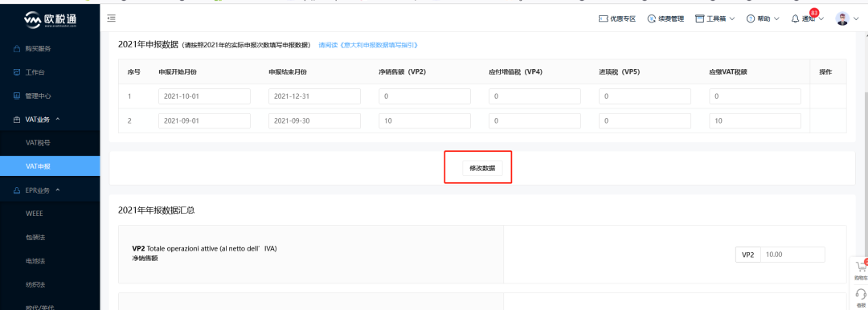Image resolution: width=868 pixels, height=310 pixels.
Task: Click the 净销售额 (VP2) column header
Action: [402, 72]
